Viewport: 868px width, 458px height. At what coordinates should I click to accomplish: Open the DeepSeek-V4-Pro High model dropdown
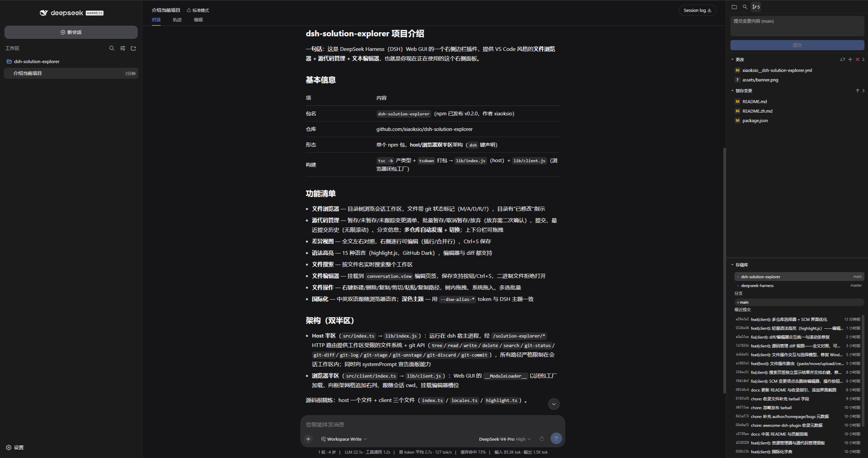(x=505, y=439)
